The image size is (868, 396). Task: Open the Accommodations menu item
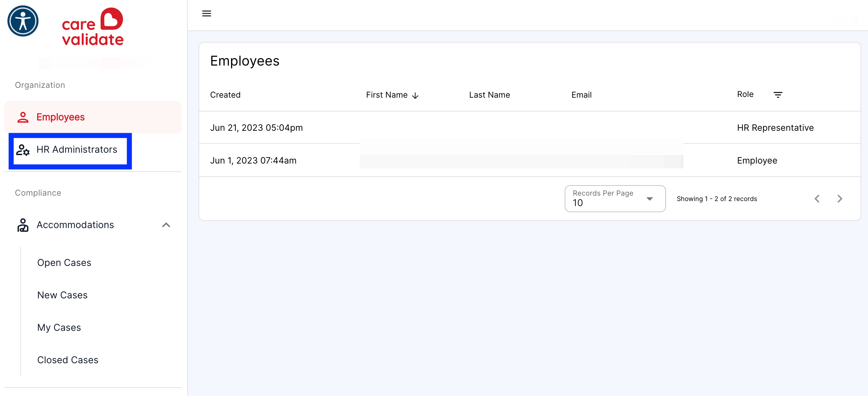pos(93,225)
